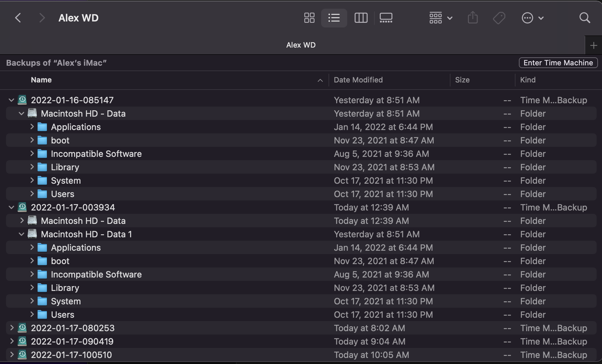
Task: Switch to gallery view
Action: (x=386, y=18)
